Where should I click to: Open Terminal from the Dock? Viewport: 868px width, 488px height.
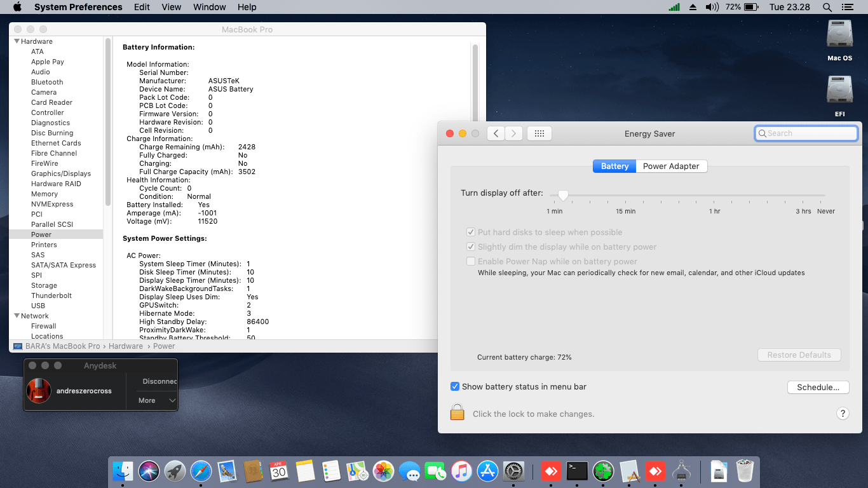click(577, 471)
